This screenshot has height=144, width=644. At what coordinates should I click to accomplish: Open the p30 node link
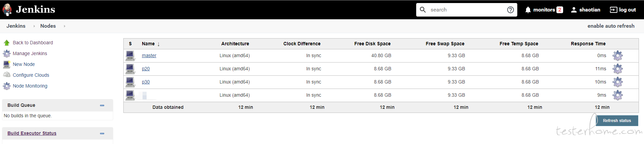pyautogui.click(x=146, y=82)
